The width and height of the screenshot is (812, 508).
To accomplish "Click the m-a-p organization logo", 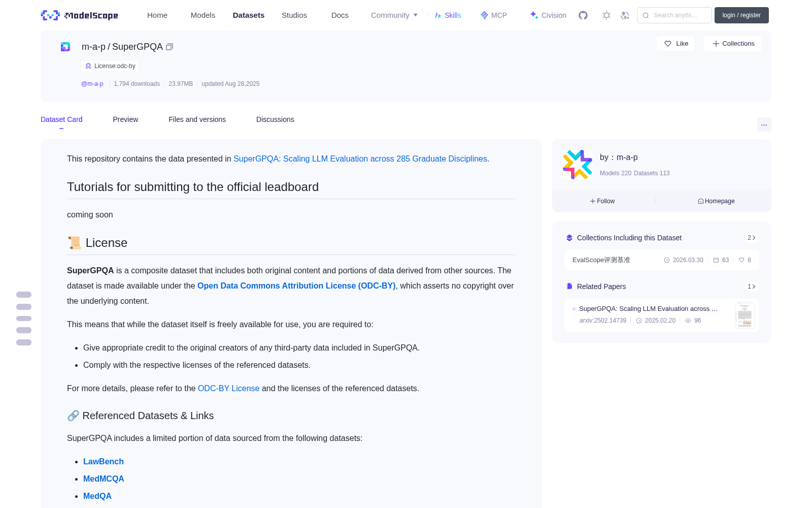I will (x=578, y=165).
